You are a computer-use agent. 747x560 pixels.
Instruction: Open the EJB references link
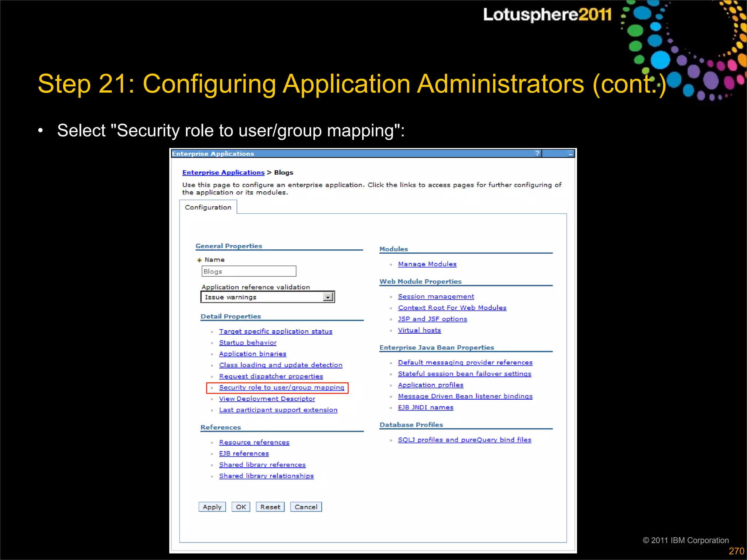click(x=244, y=454)
